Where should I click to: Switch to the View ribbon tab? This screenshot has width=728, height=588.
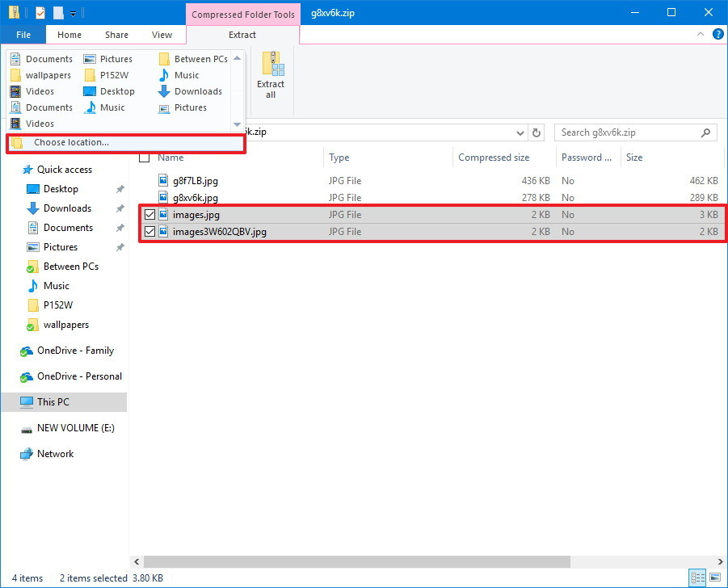(162, 35)
